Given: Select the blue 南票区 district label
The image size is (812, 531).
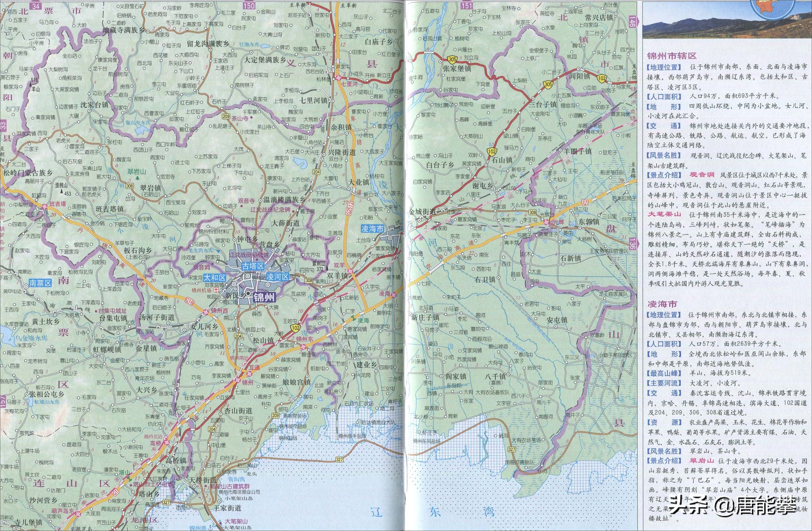Looking at the screenshot, I should tap(40, 283).
